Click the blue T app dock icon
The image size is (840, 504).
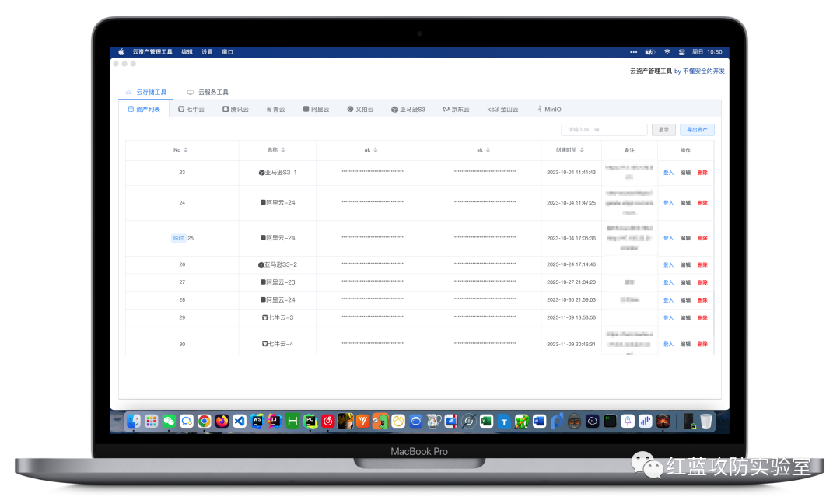point(504,422)
